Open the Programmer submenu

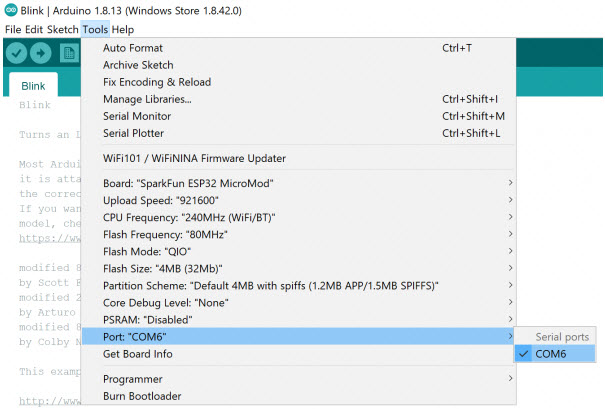point(135,379)
